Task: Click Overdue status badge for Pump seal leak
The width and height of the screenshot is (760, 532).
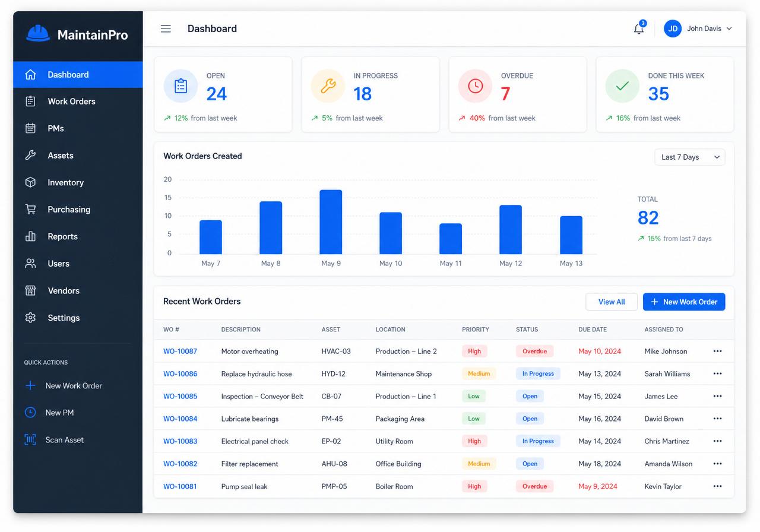Action: click(534, 486)
